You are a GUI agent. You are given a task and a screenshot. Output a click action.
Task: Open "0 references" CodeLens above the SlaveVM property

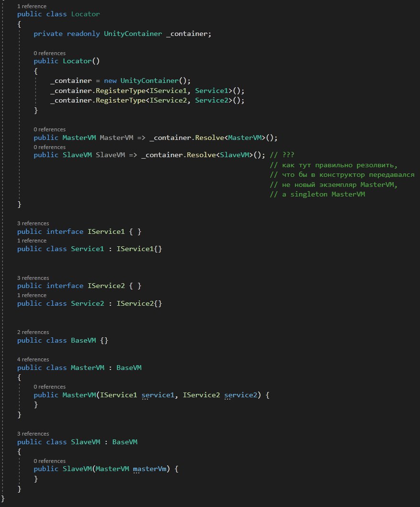point(49,147)
